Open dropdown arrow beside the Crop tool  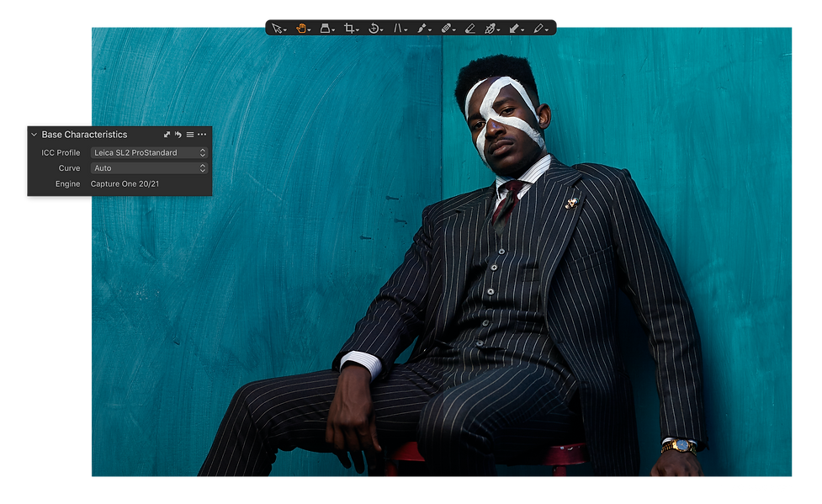point(358,30)
